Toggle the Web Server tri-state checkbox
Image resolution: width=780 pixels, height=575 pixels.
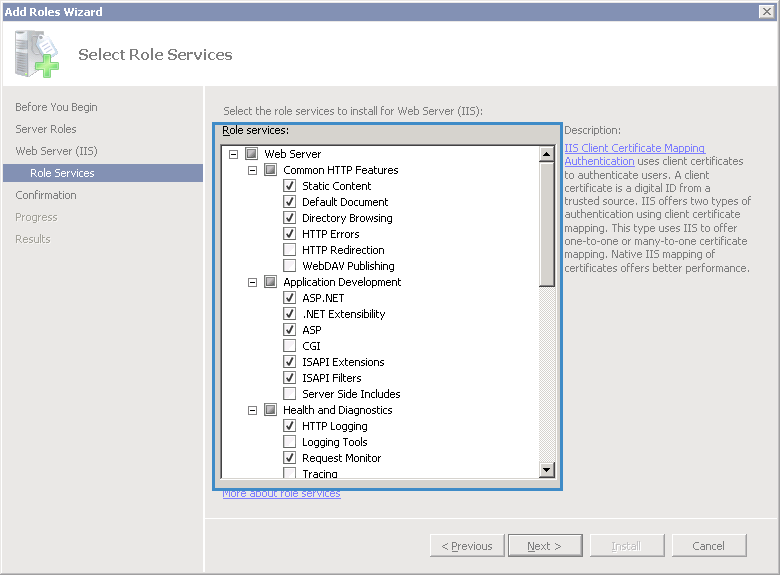(x=251, y=154)
